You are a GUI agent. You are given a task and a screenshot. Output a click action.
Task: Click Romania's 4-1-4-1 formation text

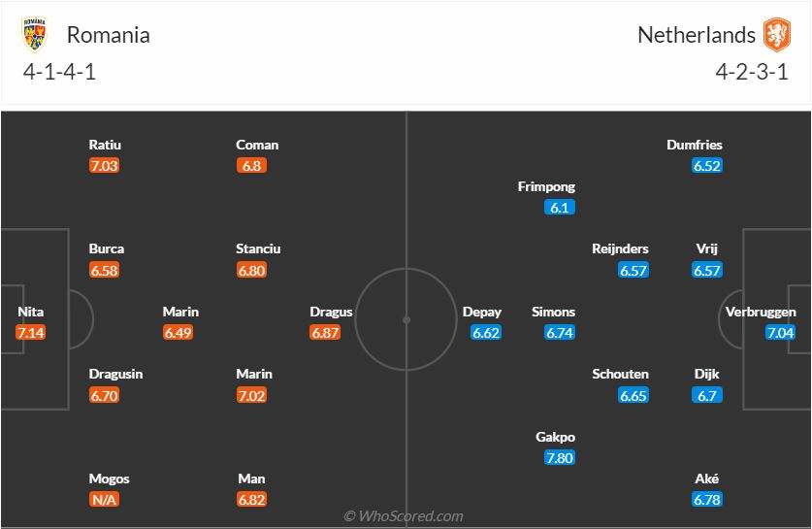point(57,73)
